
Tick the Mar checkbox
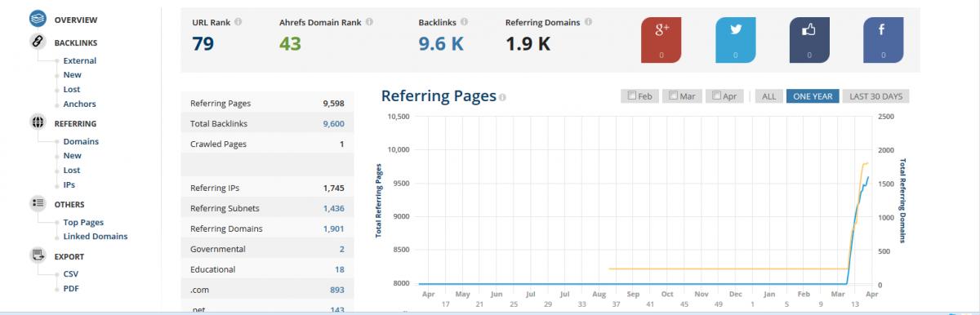coord(673,95)
